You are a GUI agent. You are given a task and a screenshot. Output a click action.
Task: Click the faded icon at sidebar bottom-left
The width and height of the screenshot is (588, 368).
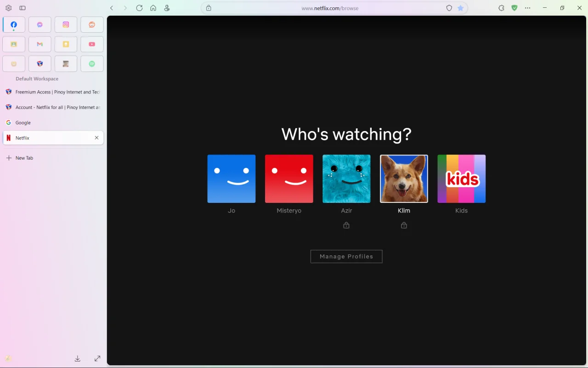pyautogui.click(x=8, y=358)
